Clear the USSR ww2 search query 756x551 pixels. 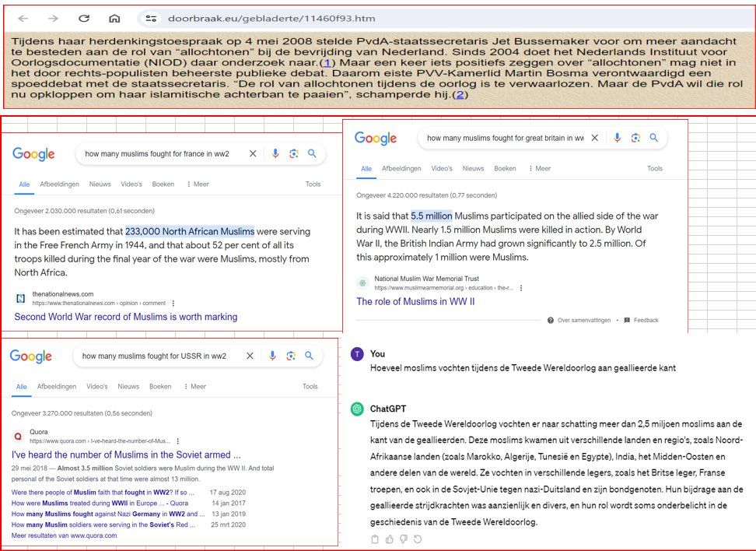point(250,356)
